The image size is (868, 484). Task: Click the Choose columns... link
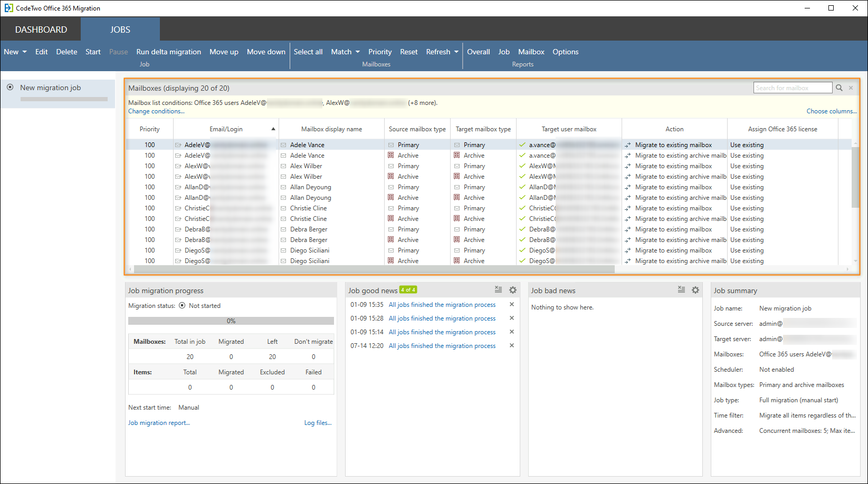coord(832,111)
